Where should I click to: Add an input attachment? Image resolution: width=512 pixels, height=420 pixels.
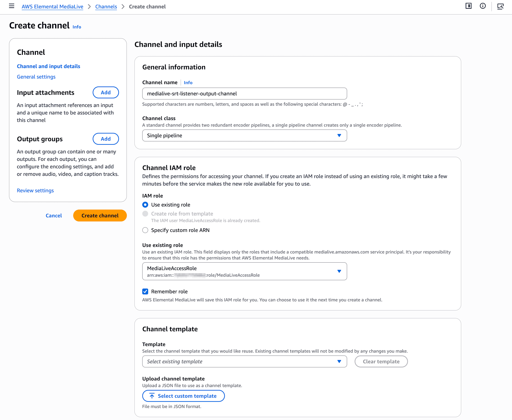106,92
